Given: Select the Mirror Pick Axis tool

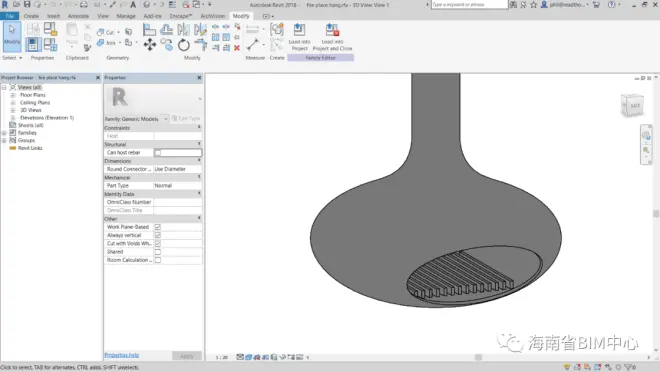Looking at the screenshot, I should pyautogui.click(x=183, y=29).
